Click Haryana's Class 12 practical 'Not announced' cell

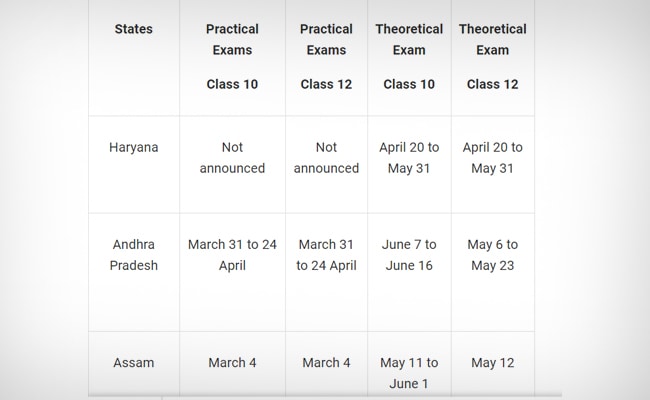click(x=326, y=158)
